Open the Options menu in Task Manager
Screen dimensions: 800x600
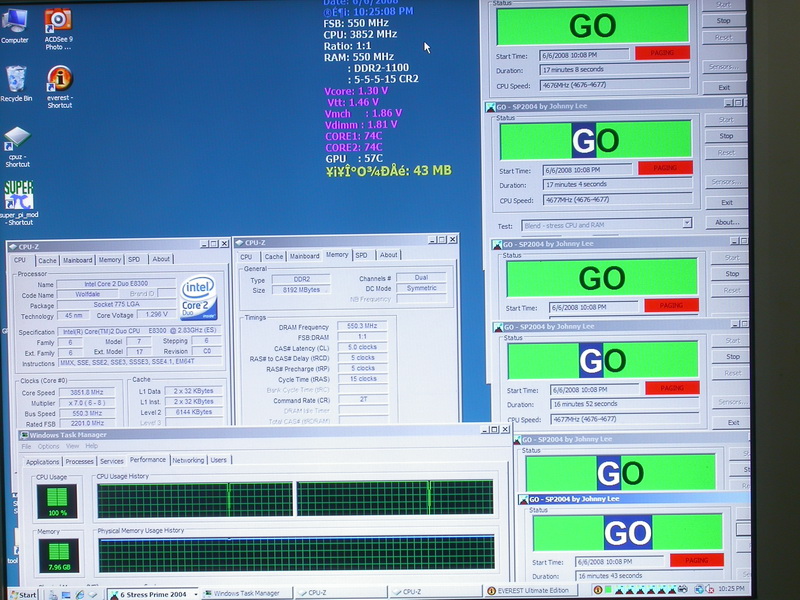tap(48, 446)
